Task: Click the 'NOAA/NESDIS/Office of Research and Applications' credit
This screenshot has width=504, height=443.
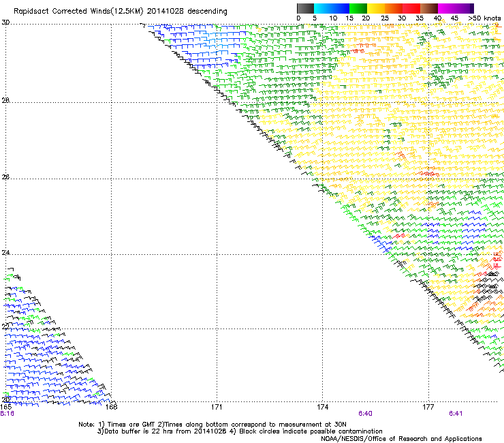Action: tap(401, 439)
